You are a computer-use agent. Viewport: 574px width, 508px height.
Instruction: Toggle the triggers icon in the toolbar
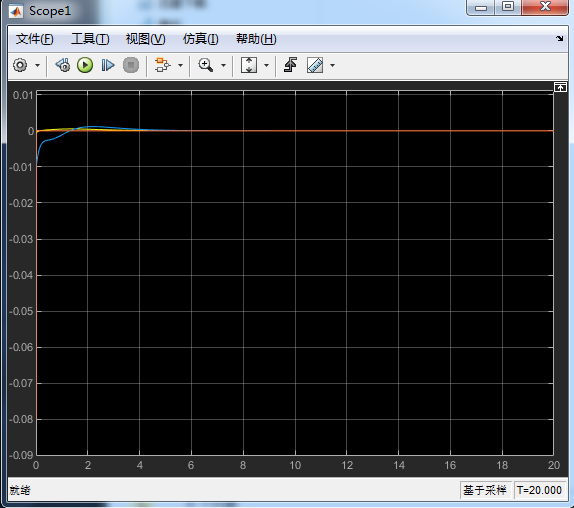(290, 66)
